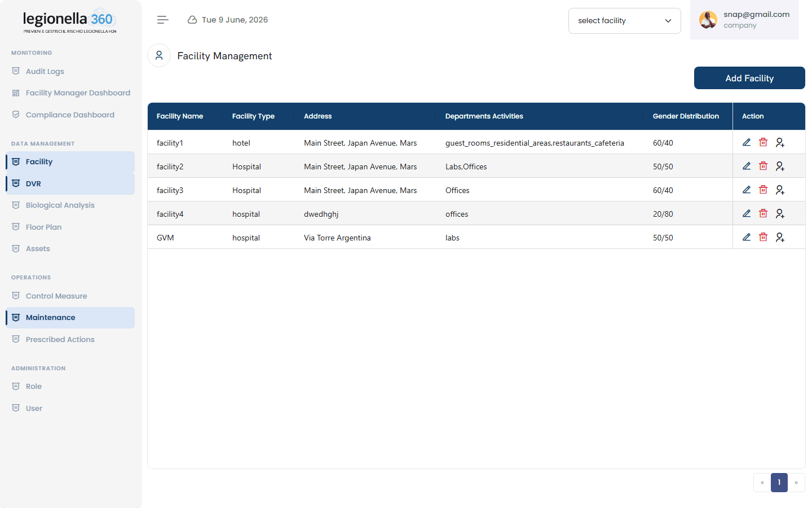Delete facility2 using the trash icon
Screen dimensions: 812x508
(763, 166)
